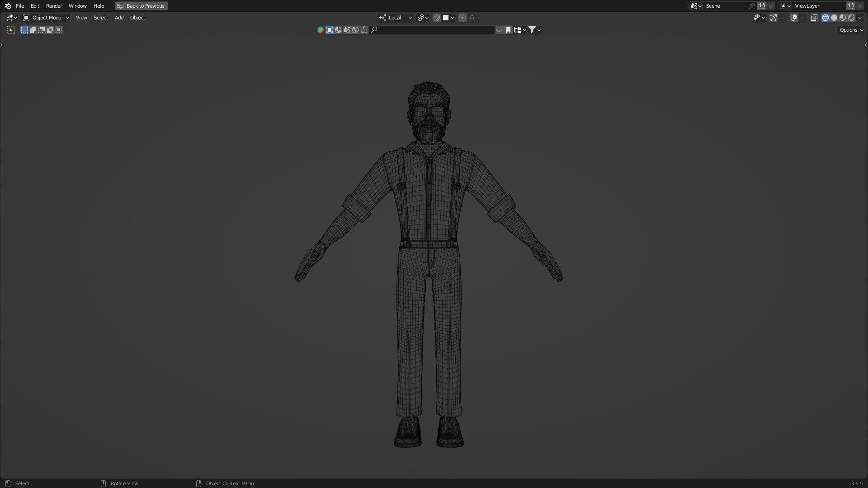Open the Object Mode dropdown

tap(46, 18)
